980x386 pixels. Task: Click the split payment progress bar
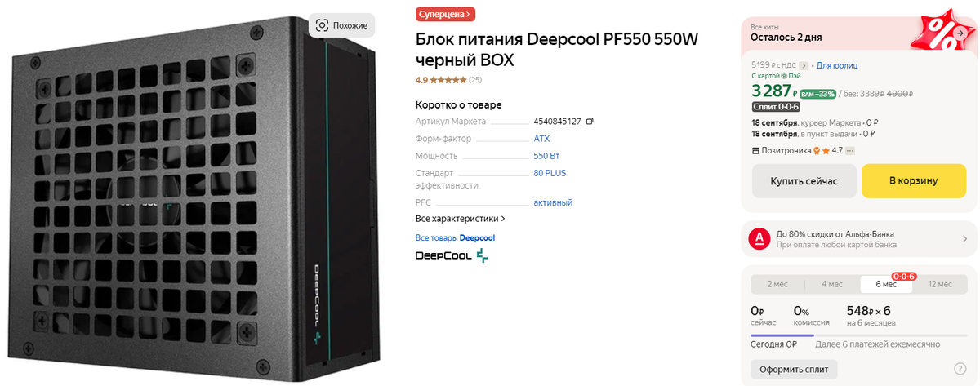tap(858, 335)
